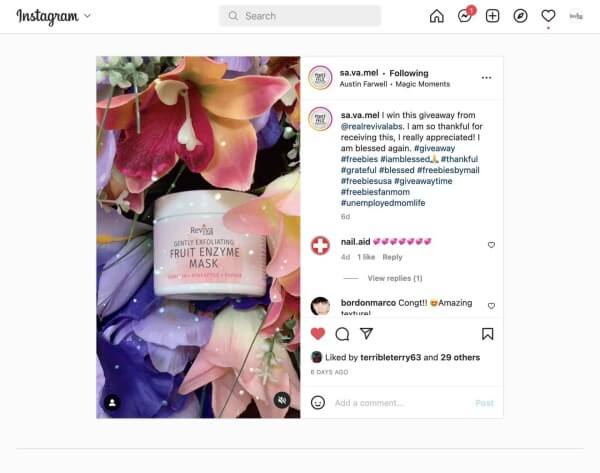Open the Instagram logo dropdown chevron
Viewport: 600px width, 473px height.
(88, 16)
